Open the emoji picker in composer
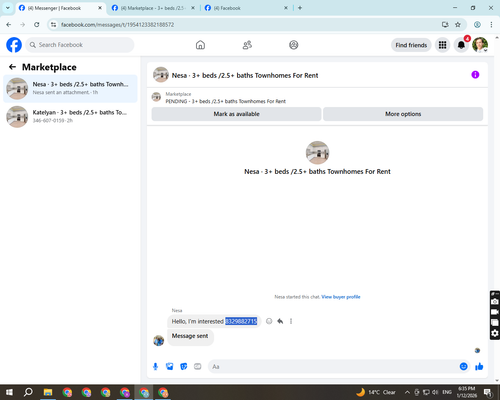500x400 pixels. (463, 367)
